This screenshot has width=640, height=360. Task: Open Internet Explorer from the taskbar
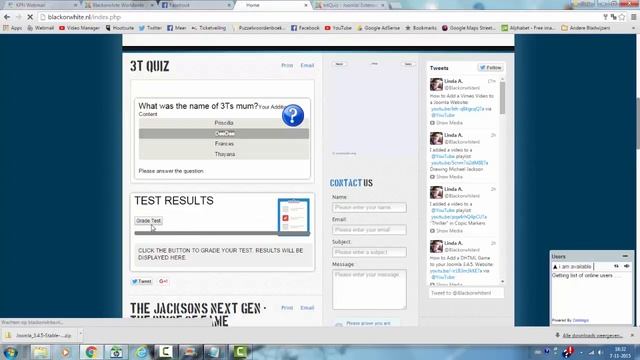pos(141,352)
